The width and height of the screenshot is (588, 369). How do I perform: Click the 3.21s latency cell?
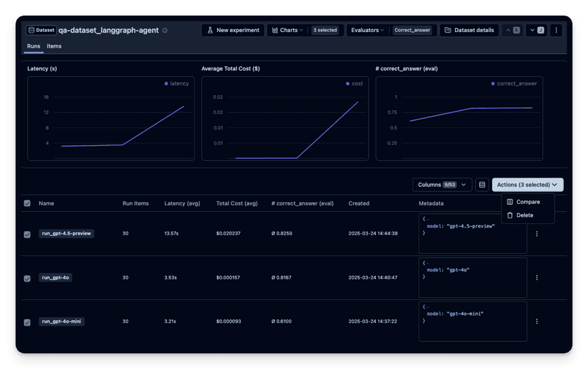[x=170, y=321]
